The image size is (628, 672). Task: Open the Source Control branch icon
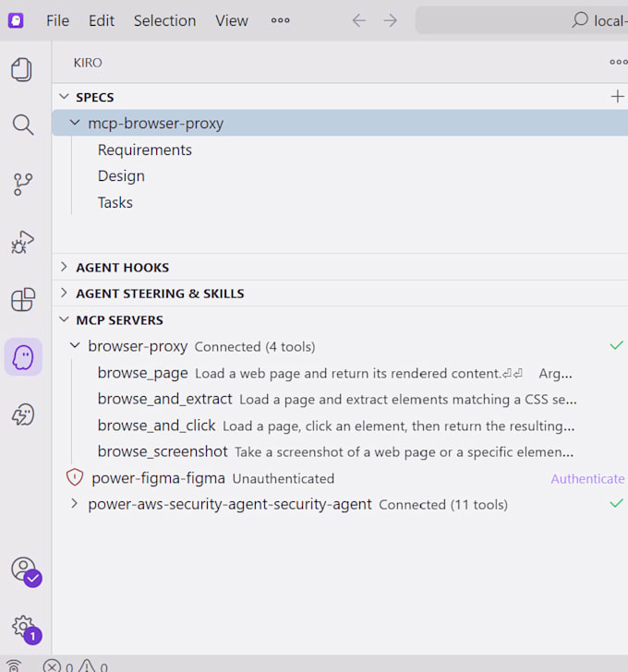pyautogui.click(x=23, y=185)
